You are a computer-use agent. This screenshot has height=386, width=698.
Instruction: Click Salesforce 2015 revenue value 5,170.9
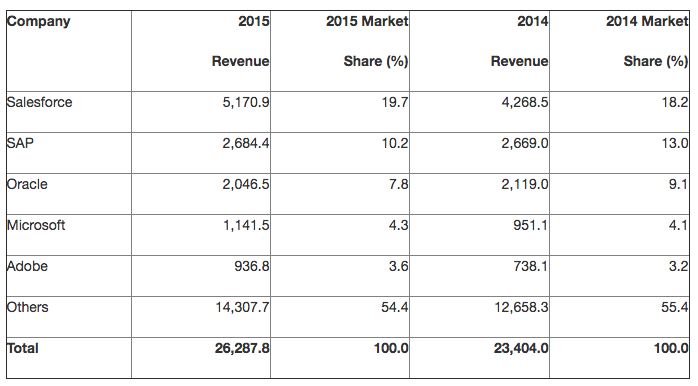pyautogui.click(x=246, y=102)
